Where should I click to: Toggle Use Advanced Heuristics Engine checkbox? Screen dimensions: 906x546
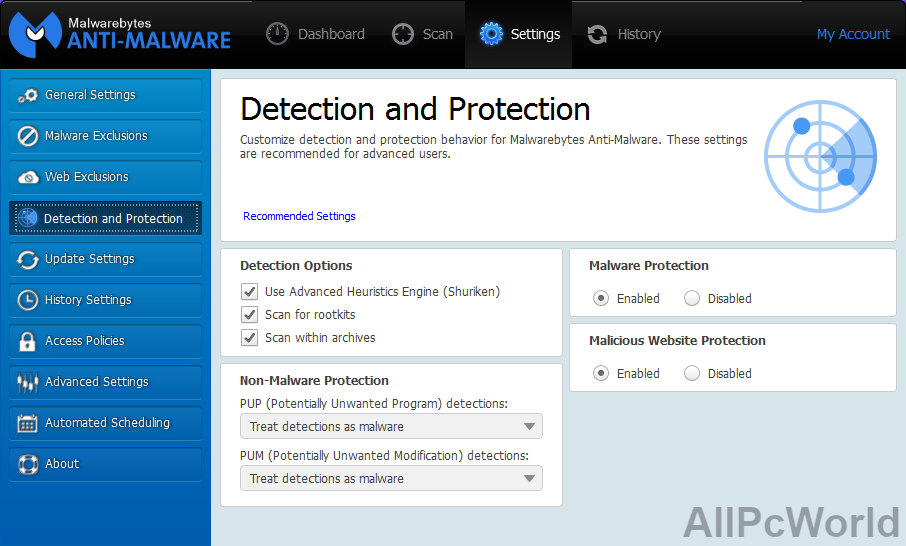[250, 292]
